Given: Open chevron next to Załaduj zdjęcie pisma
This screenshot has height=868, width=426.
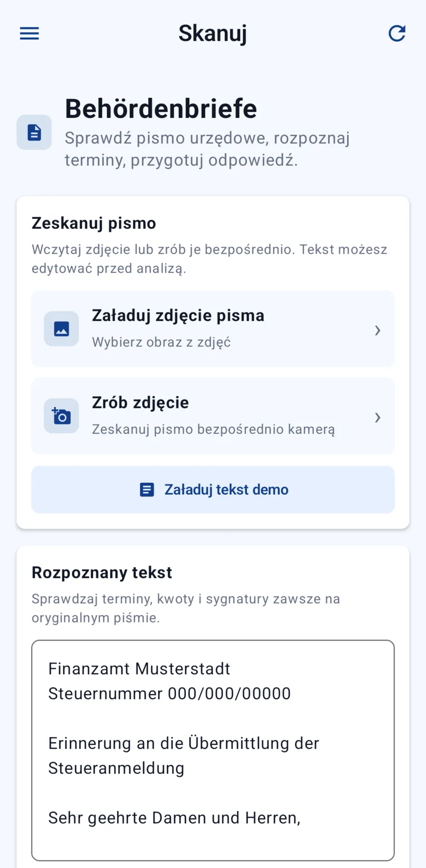Looking at the screenshot, I should (377, 330).
